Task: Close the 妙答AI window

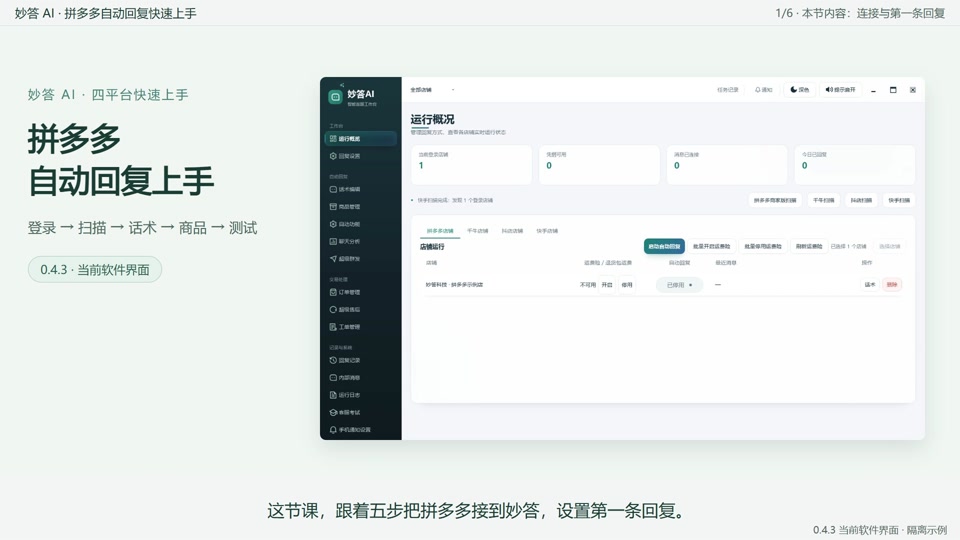Action: coord(913,90)
